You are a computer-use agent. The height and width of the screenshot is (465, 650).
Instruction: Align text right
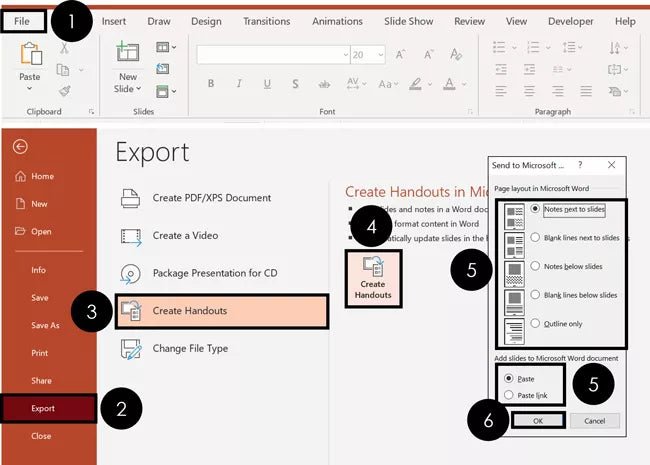click(558, 90)
